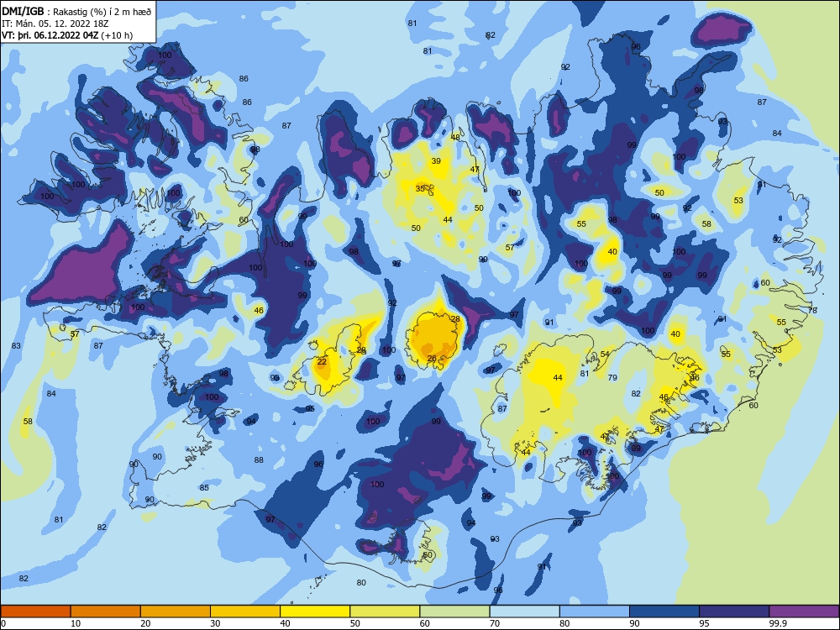Click the 'VT: þri. 06.12.2022 04Z (+10 h)' line
The height and width of the screenshot is (630, 840).
click(x=67, y=35)
